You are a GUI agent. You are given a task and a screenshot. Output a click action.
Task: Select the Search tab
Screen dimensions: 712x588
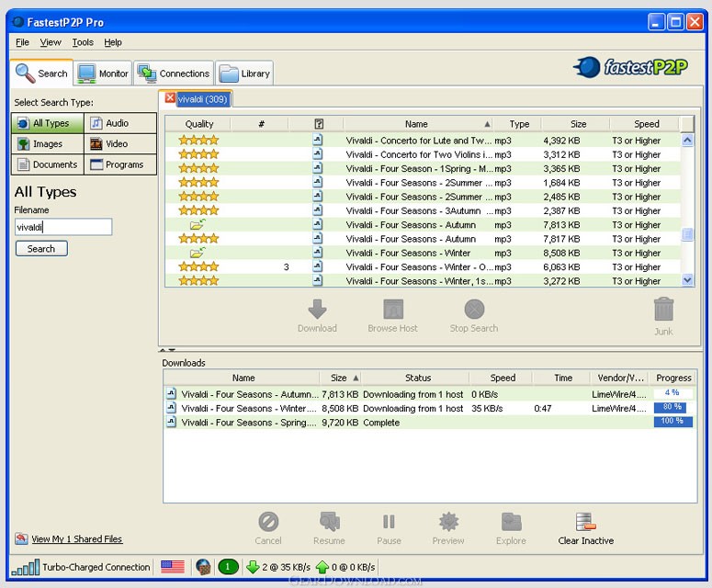pyautogui.click(x=41, y=73)
